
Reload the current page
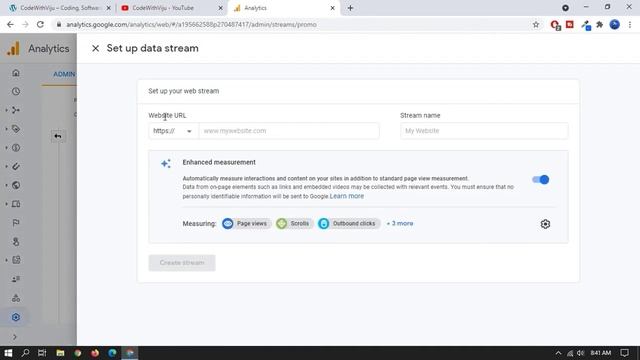pos(40,24)
